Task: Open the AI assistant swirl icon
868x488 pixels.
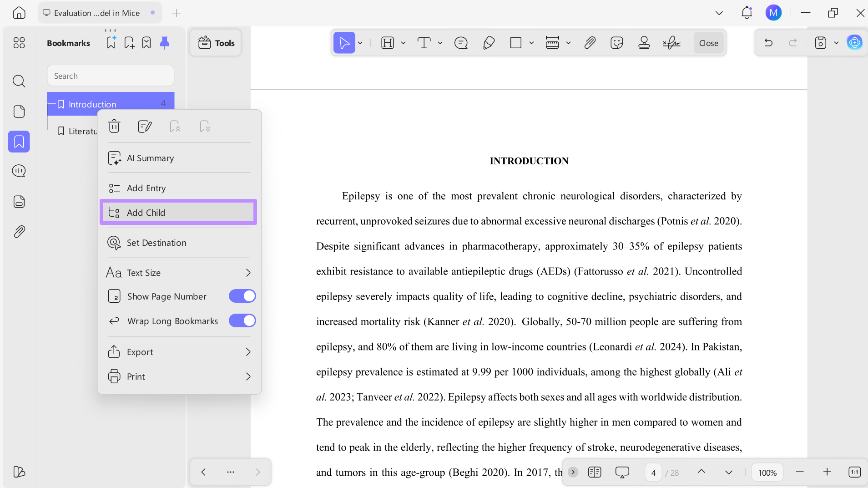Action: (x=854, y=43)
